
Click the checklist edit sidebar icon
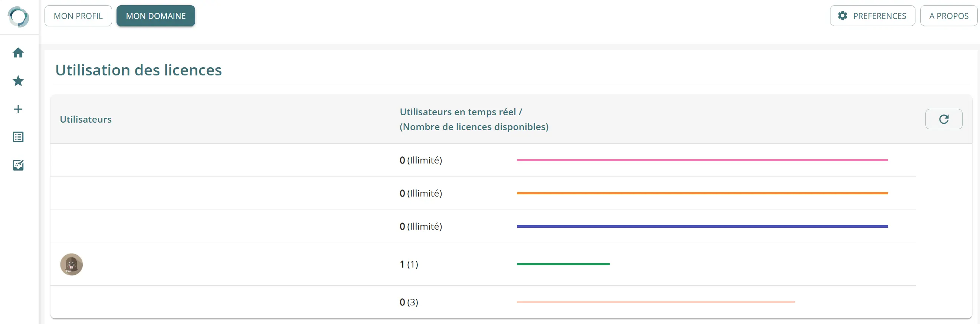18,165
